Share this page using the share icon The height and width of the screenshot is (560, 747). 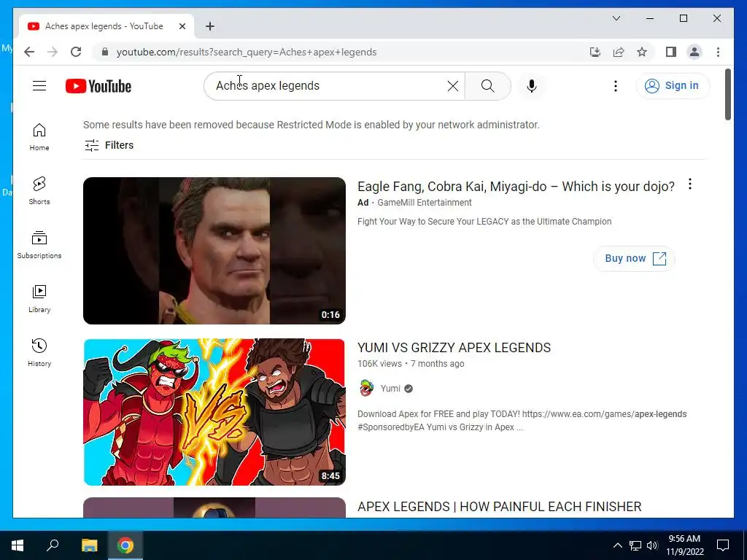point(619,52)
